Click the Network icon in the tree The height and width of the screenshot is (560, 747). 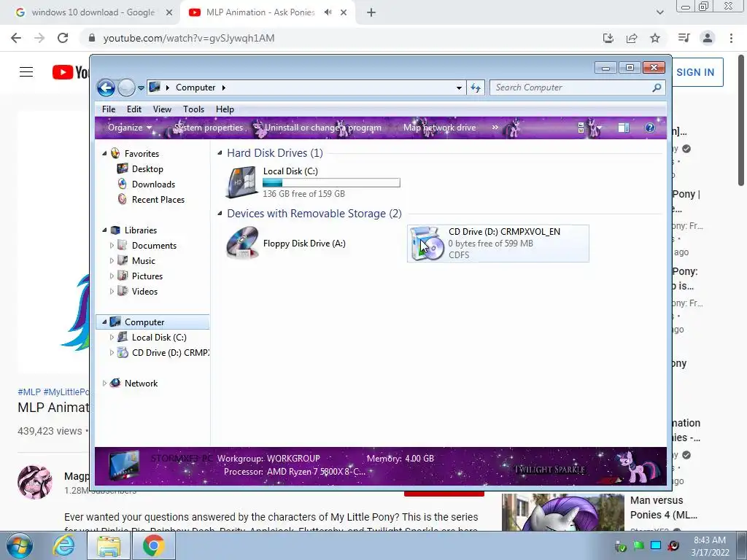pos(115,383)
